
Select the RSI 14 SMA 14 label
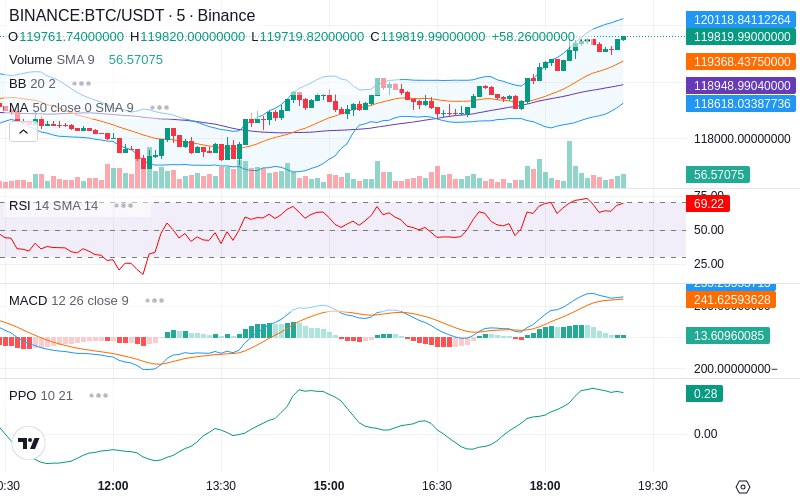pyautogui.click(x=54, y=206)
